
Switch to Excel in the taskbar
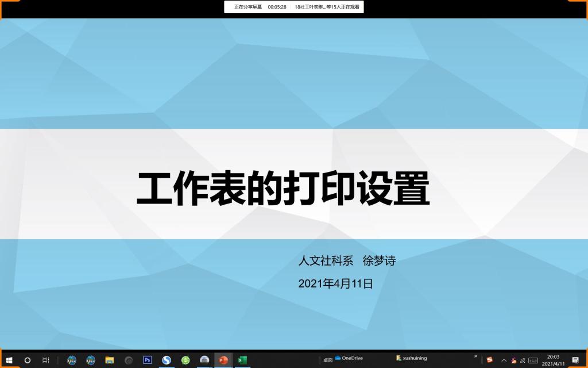(x=242, y=360)
